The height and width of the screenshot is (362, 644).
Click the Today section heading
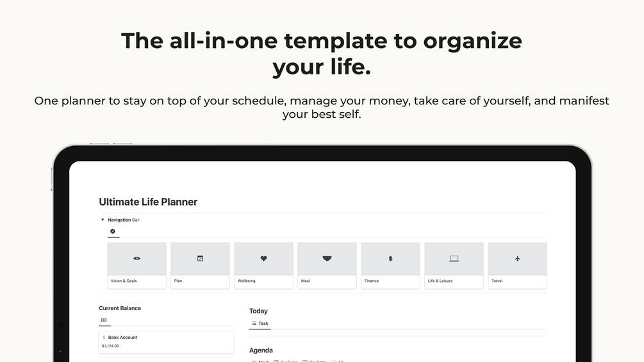pyautogui.click(x=258, y=311)
